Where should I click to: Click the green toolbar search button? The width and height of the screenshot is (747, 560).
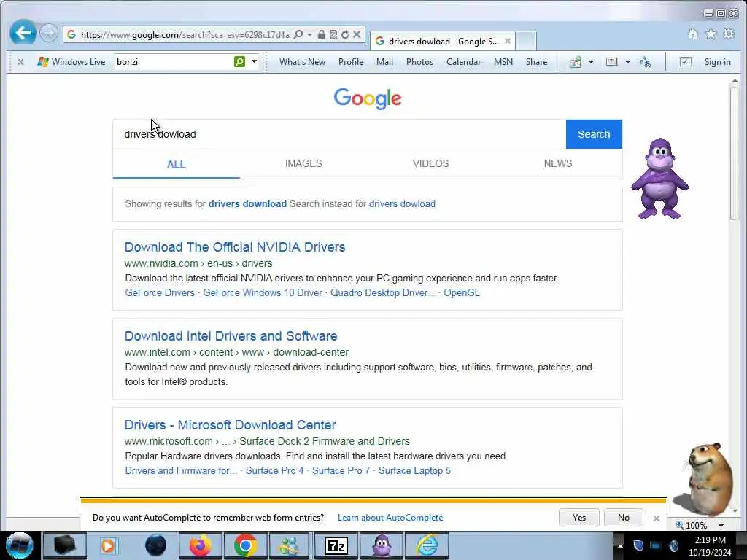[239, 61]
